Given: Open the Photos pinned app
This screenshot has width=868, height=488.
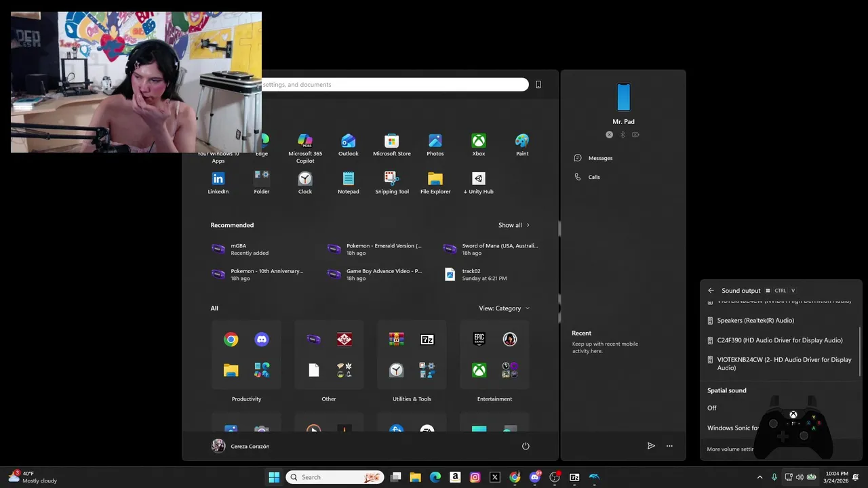Looking at the screenshot, I should tap(435, 145).
